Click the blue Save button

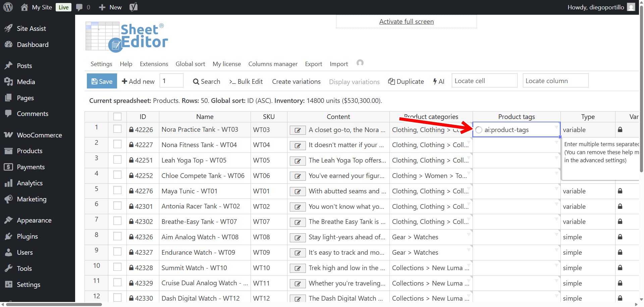[x=102, y=81]
